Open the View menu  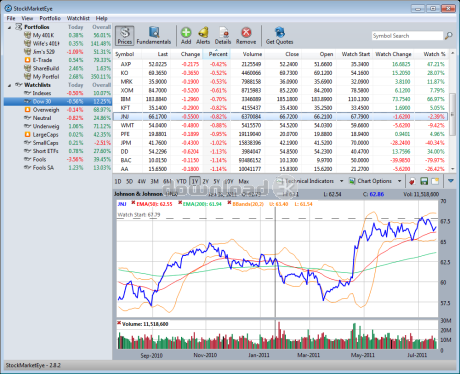click(27, 18)
